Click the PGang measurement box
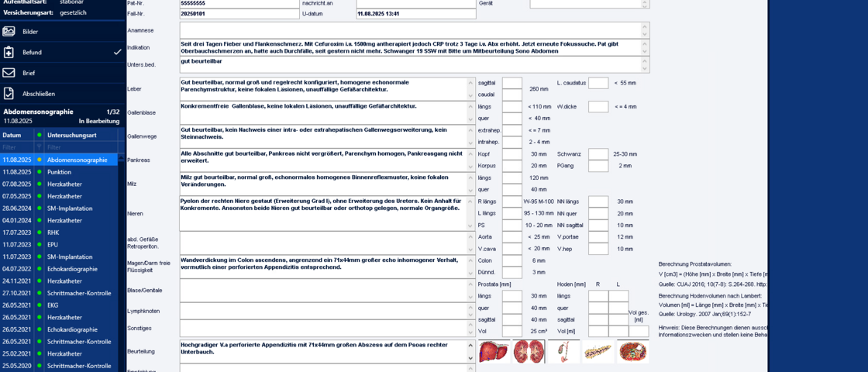This screenshot has width=868, height=372. (x=598, y=166)
